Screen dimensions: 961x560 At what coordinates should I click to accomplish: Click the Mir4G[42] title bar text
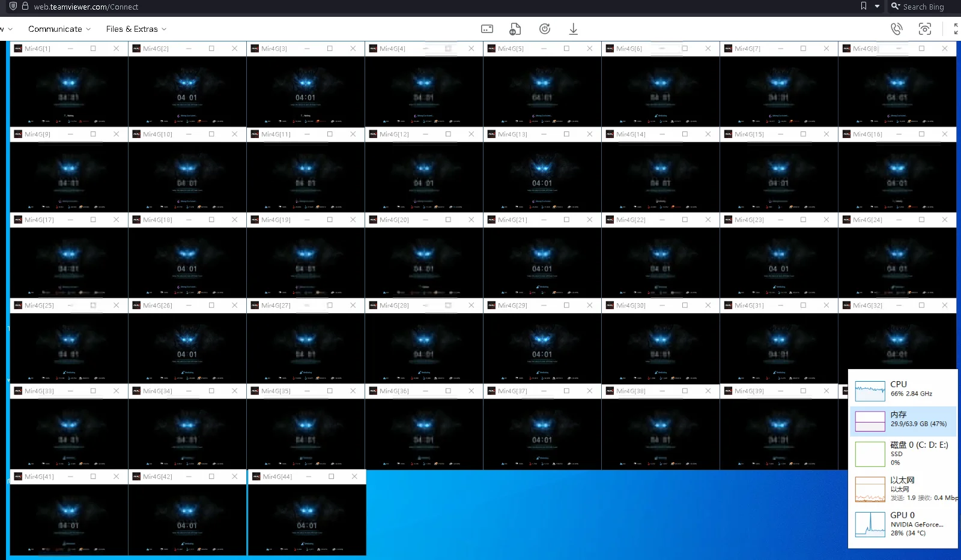click(x=157, y=477)
